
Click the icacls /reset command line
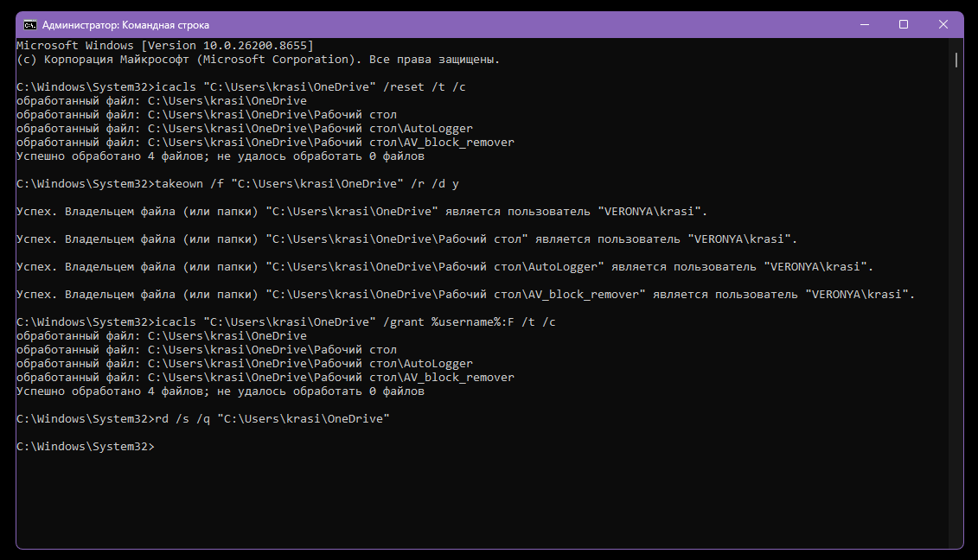[x=240, y=86]
